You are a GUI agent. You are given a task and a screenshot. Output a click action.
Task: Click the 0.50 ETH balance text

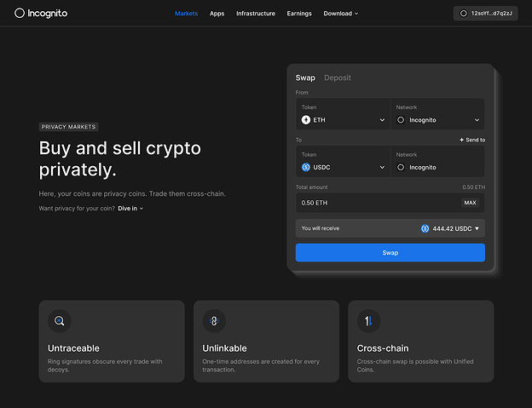coord(473,187)
